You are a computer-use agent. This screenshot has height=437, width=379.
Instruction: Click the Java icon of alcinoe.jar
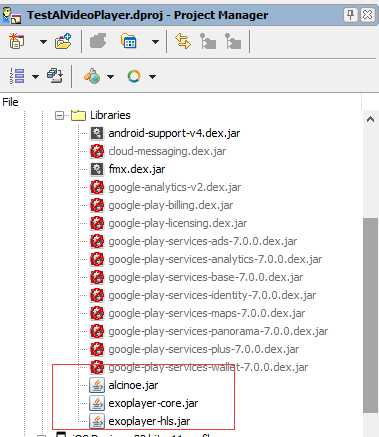[97, 385]
